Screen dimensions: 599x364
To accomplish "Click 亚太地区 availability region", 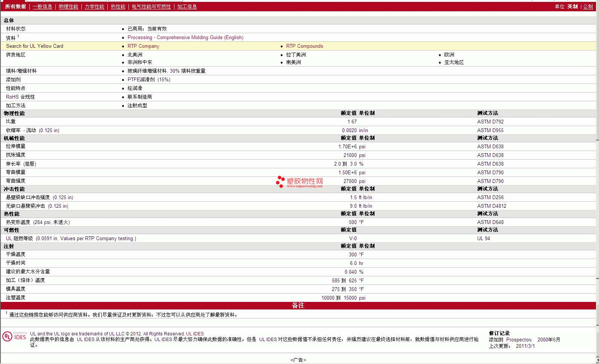I will tap(454, 62).
